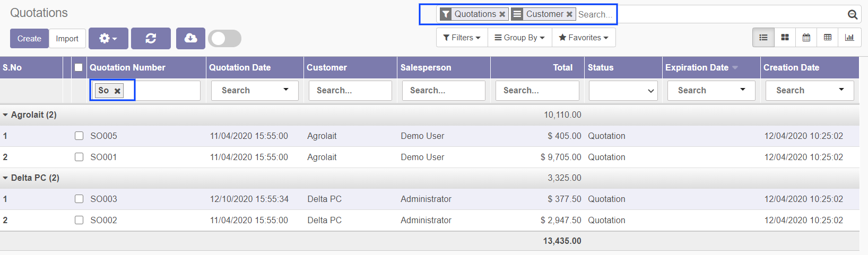The width and height of the screenshot is (868, 255).
Task: Switch to calendar view icon
Action: coord(806,38)
